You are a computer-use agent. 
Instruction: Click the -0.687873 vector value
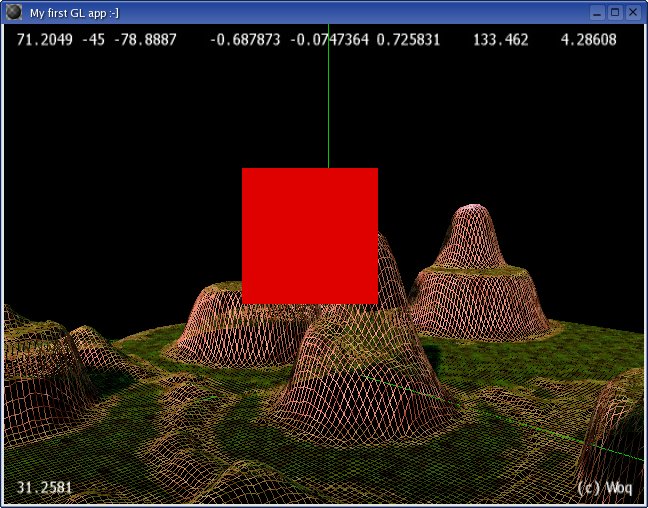click(246, 40)
